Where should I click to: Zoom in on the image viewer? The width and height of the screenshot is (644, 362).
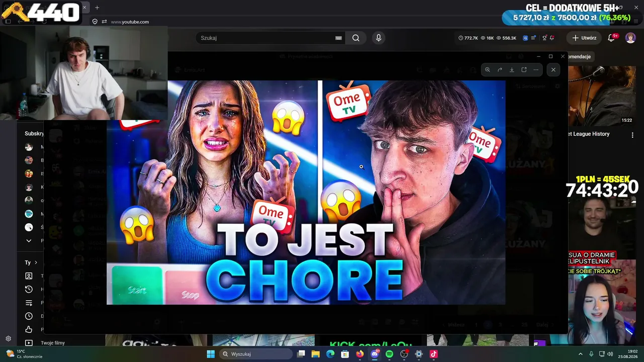click(488, 70)
